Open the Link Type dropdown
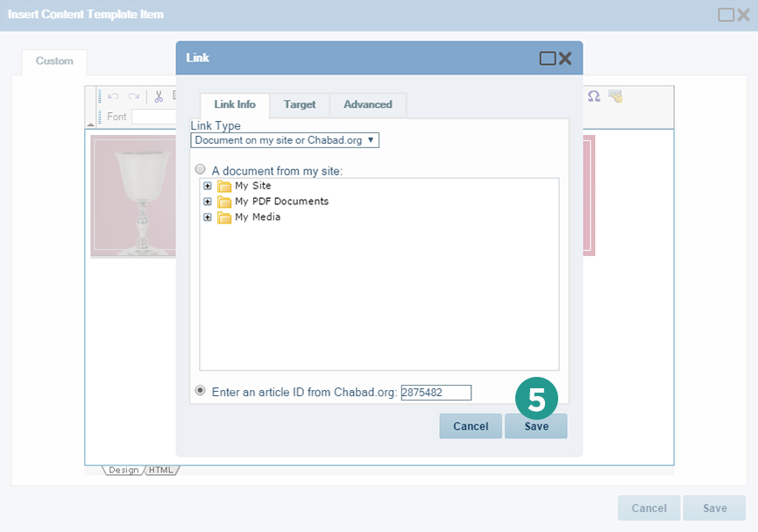This screenshot has height=532, width=758. coord(285,140)
